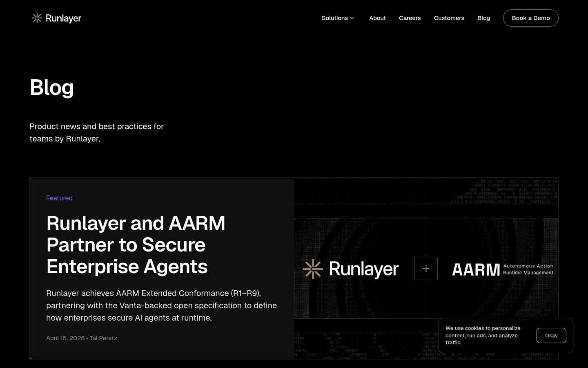The width and height of the screenshot is (588, 368).
Task: Click the Runlayer plus AARM featured image
Action: click(x=426, y=268)
